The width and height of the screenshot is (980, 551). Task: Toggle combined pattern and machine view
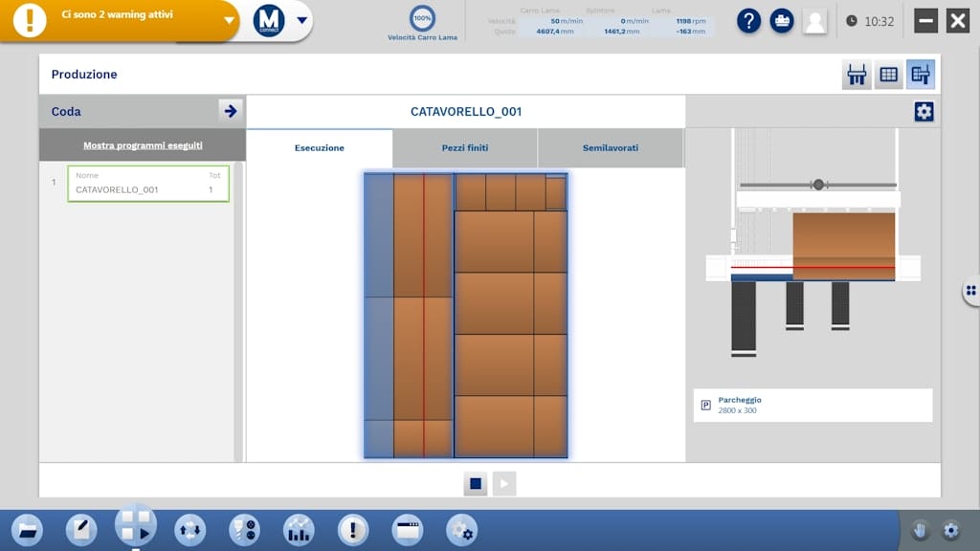tap(921, 75)
